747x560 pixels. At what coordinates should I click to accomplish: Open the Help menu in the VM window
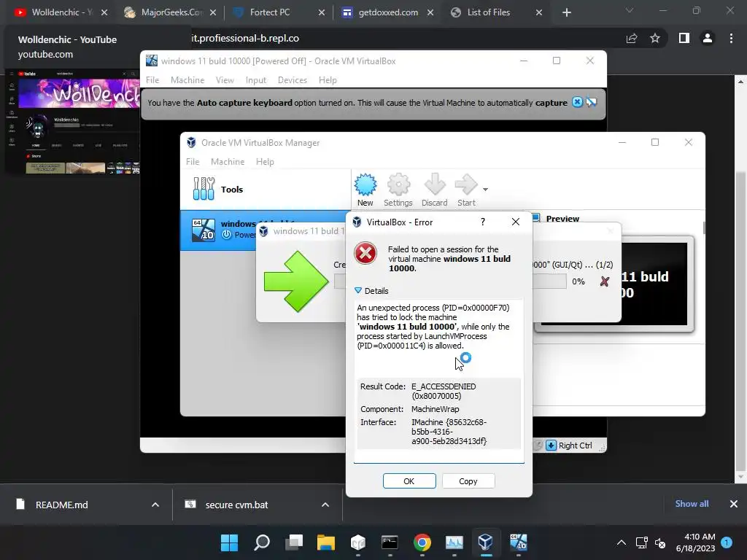pos(328,80)
